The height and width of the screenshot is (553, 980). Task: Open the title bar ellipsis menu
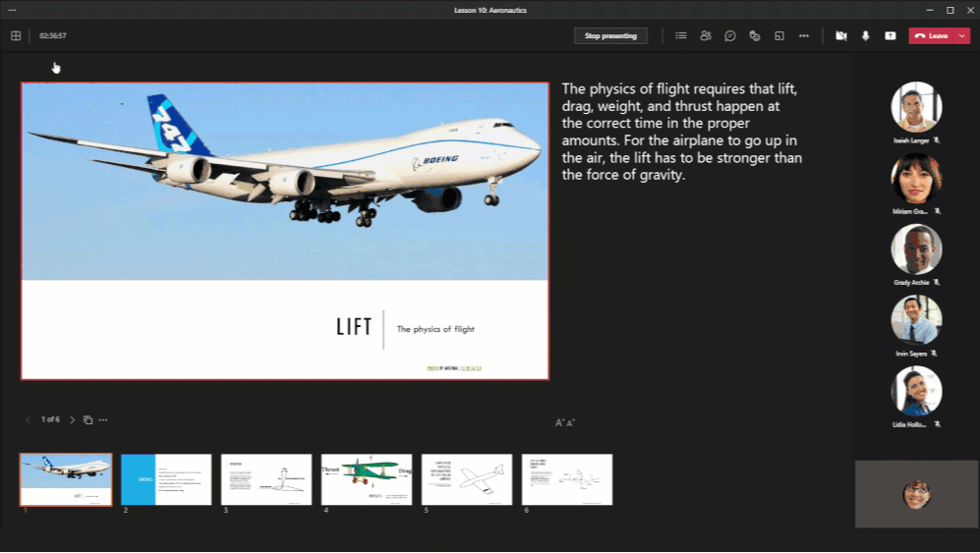[x=12, y=10]
